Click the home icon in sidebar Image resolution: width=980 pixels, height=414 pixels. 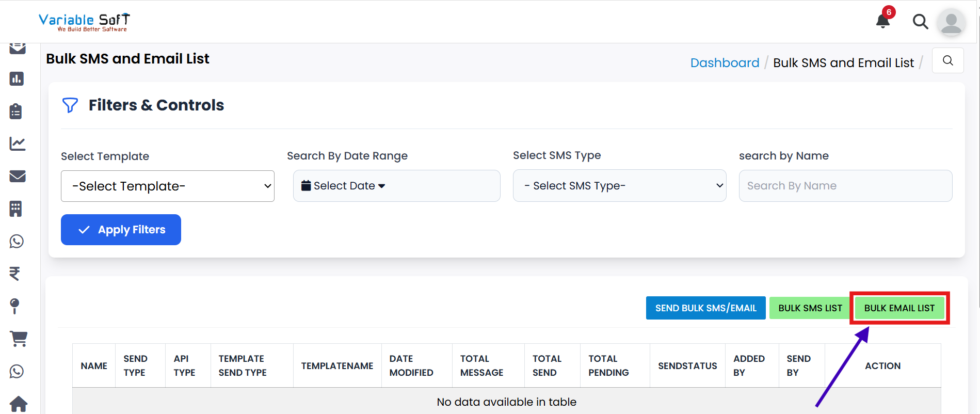tap(19, 404)
